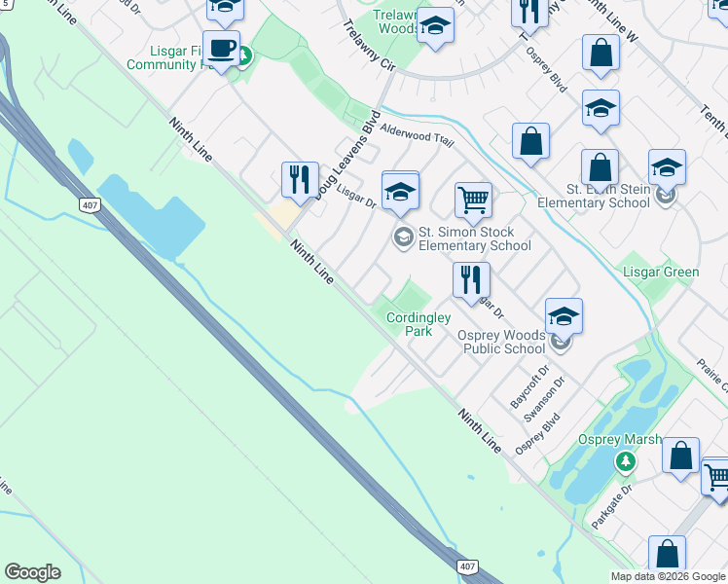Open the Google logo link

point(32,572)
